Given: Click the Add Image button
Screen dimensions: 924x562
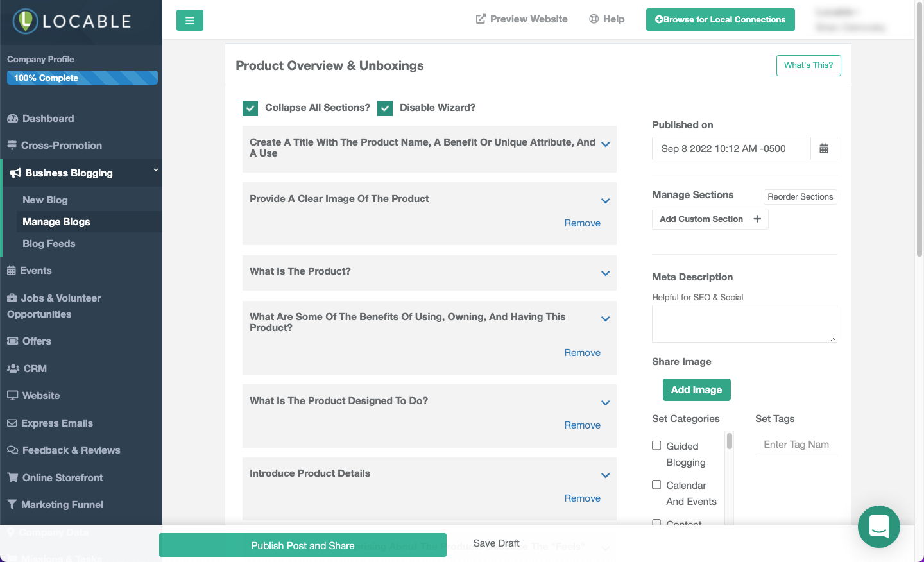Looking at the screenshot, I should click(696, 390).
